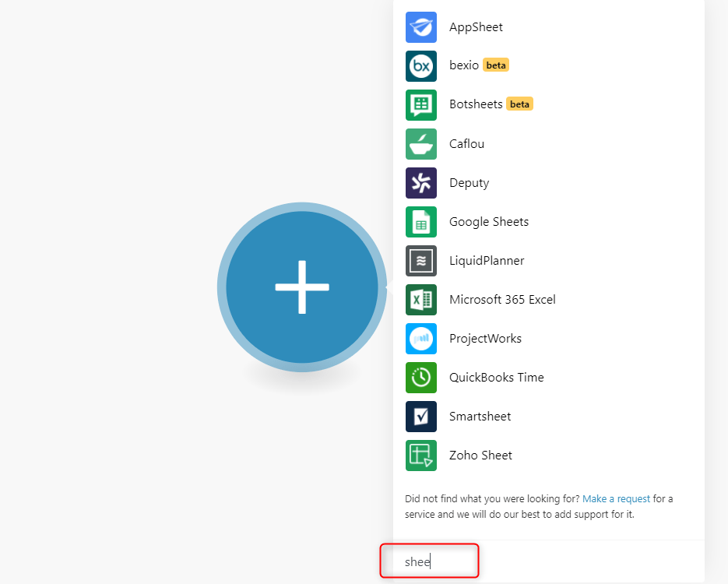Select the AppSheet app name
This screenshot has width=728, height=584.
(x=476, y=27)
